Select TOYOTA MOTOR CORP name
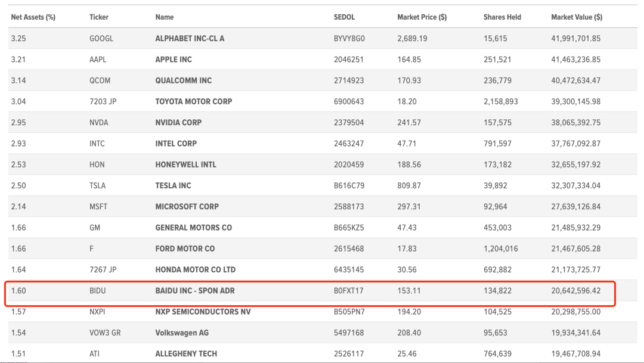The width and height of the screenshot is (644, 363). (x=194, y=101)
